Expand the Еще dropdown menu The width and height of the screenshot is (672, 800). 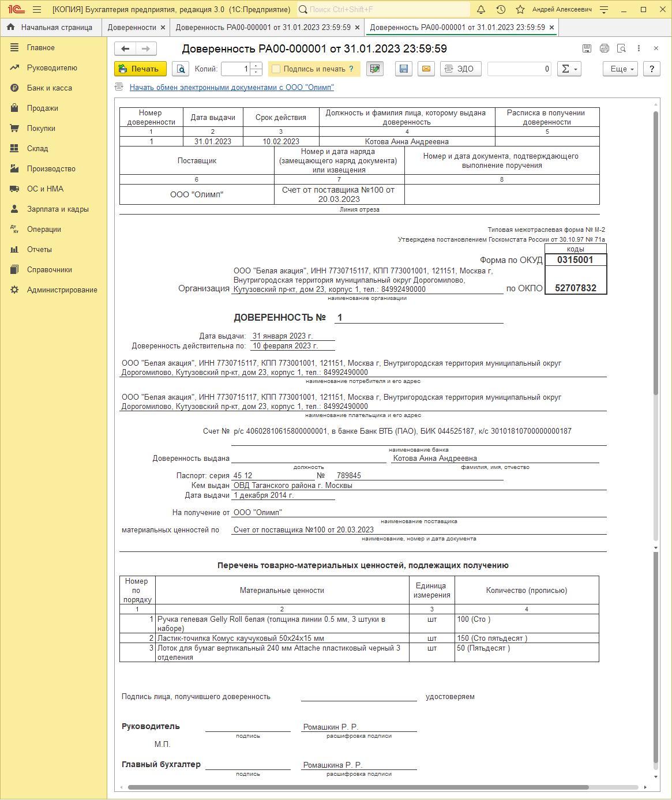[x=620, y=69]
